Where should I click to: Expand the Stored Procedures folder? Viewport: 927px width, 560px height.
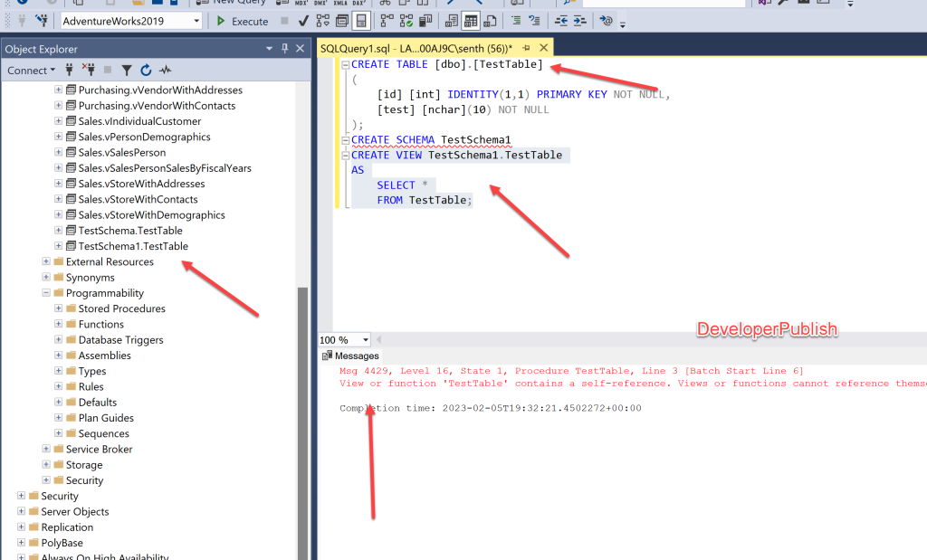(x=59, y=308)
